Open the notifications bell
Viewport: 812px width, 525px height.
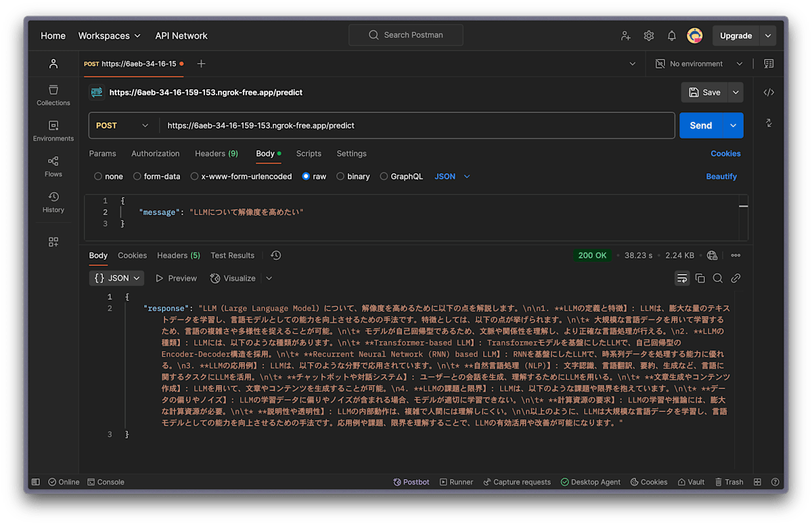(672, 36)
